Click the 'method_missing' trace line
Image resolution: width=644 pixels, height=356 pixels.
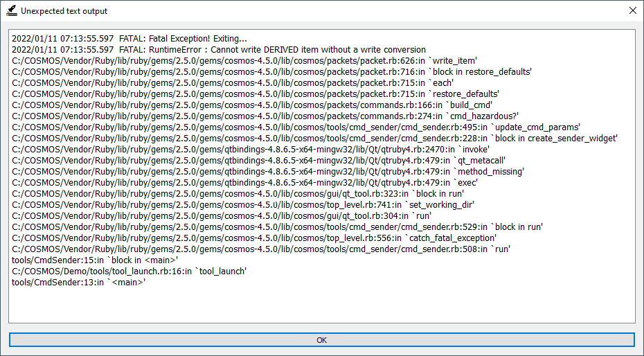[268, 172]
